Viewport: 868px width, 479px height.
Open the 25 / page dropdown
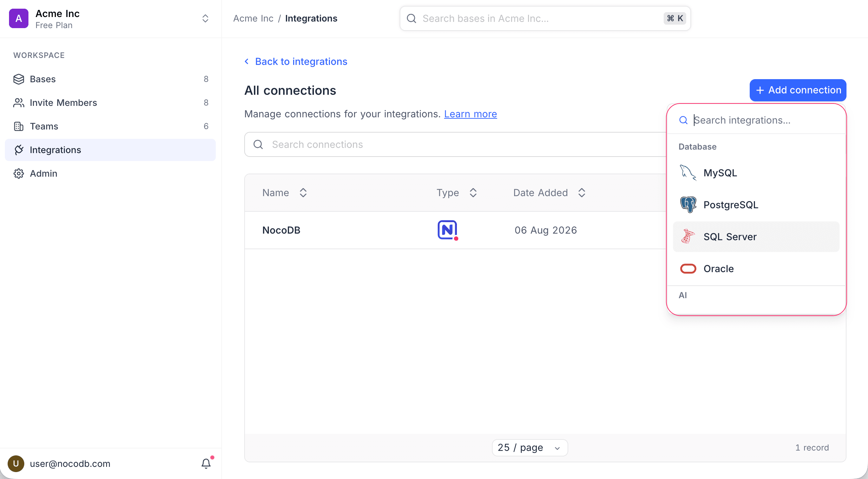530,448
